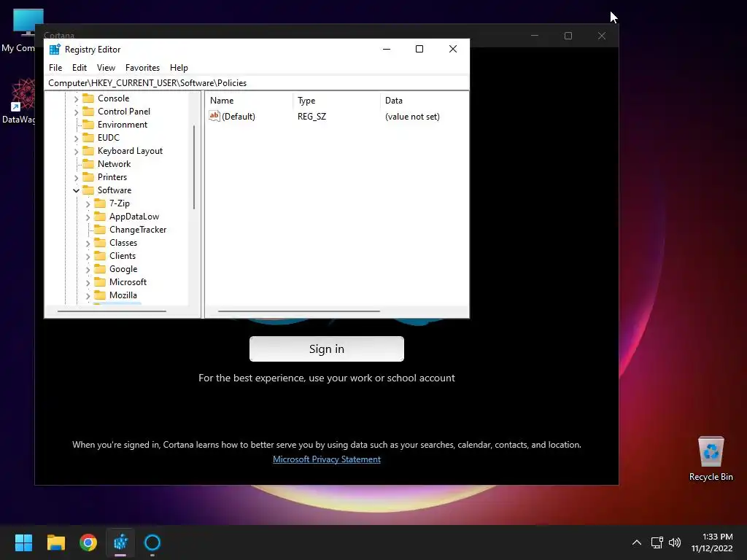This screenshot has height=560, width=747.
Task: Expand the Printers key
Action: click(76, 178)
